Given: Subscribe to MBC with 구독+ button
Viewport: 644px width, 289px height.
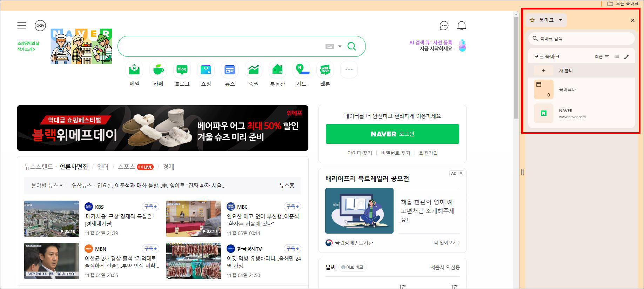Looking at the screenshot, I should pos(292,207).
